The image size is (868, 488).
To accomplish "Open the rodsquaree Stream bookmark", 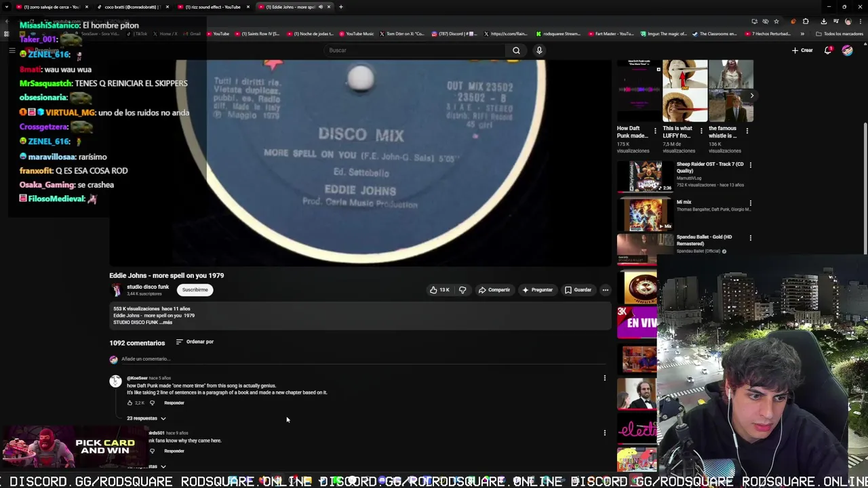I will [558, 34].
